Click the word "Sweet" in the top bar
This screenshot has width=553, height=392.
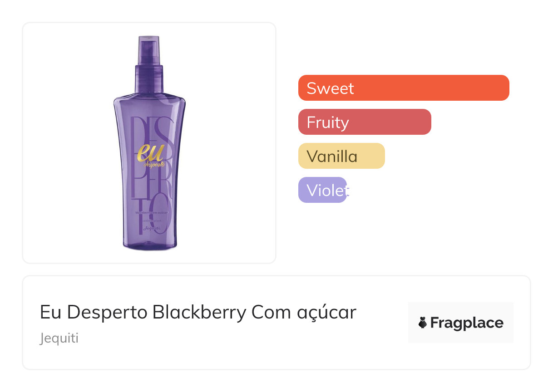coord(330,88)
